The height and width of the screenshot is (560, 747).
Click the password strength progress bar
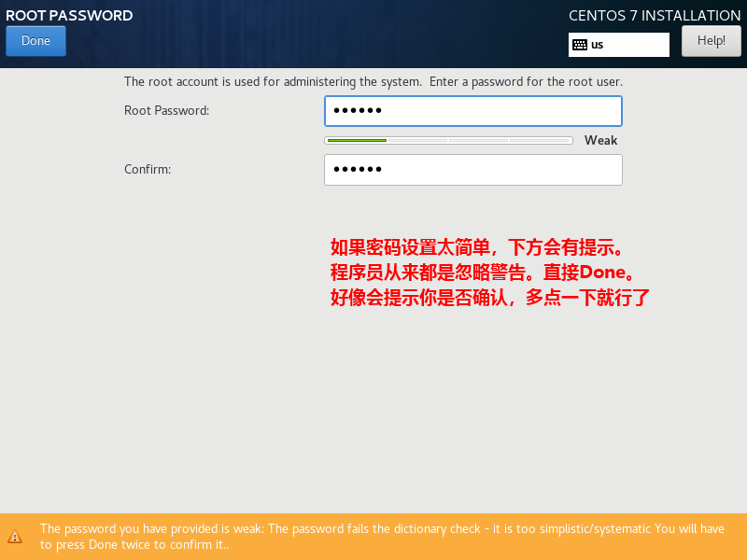tap(448, 141)
